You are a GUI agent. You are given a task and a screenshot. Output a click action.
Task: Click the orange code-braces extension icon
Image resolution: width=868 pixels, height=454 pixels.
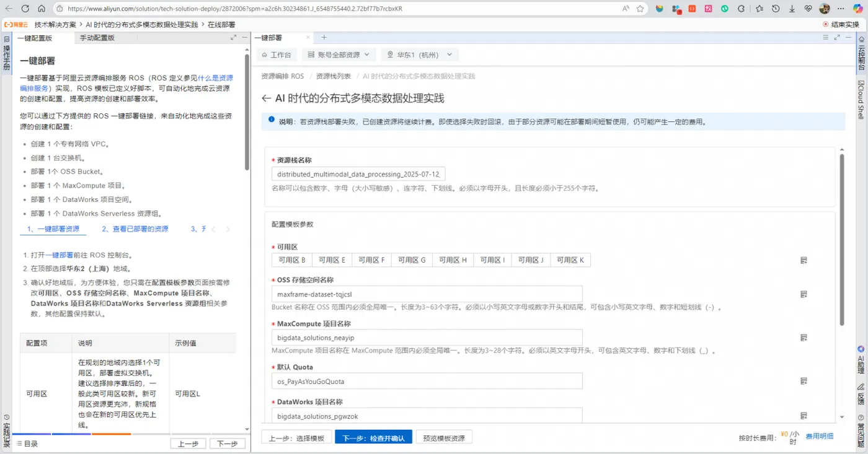tap(692, 9)
